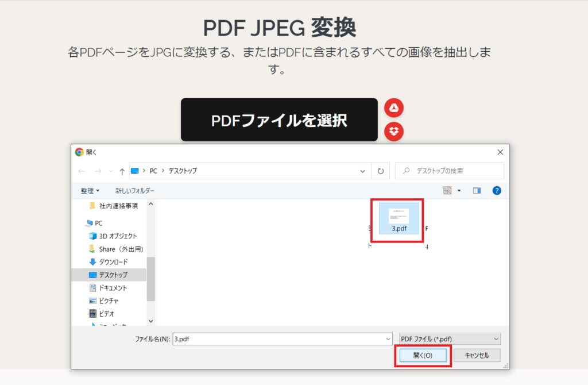Image resolution: width=588 pixels, height=385 pixels.
Task: Select Share（外出用）in sidebar
Action: [116, 249]
